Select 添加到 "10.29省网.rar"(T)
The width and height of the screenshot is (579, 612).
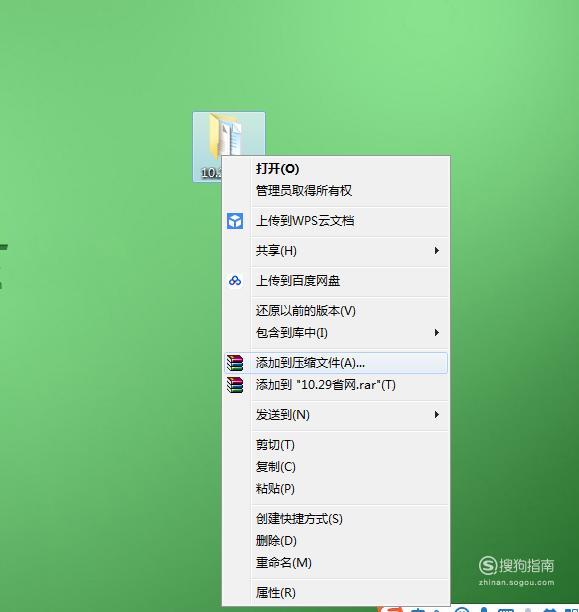tap(336, 385)
